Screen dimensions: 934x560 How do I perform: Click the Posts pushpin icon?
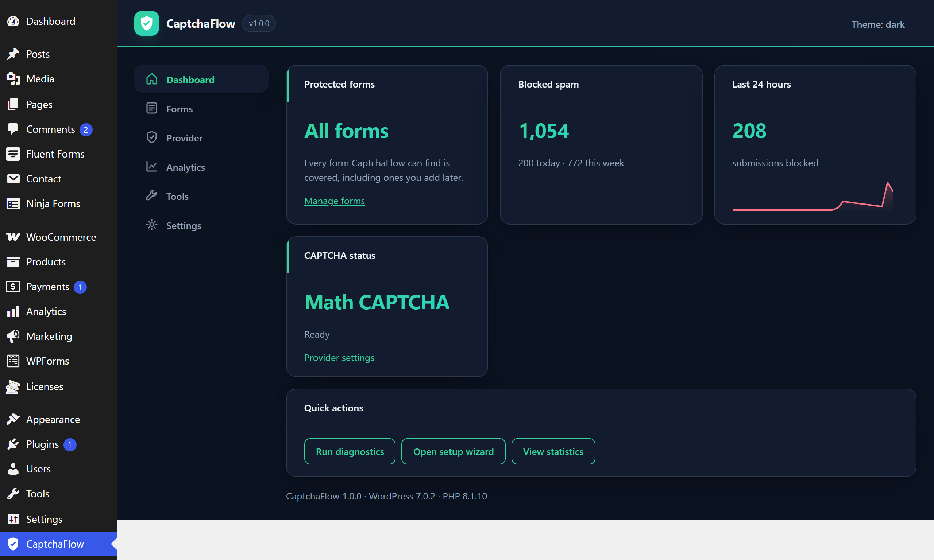tap(13, 54)
